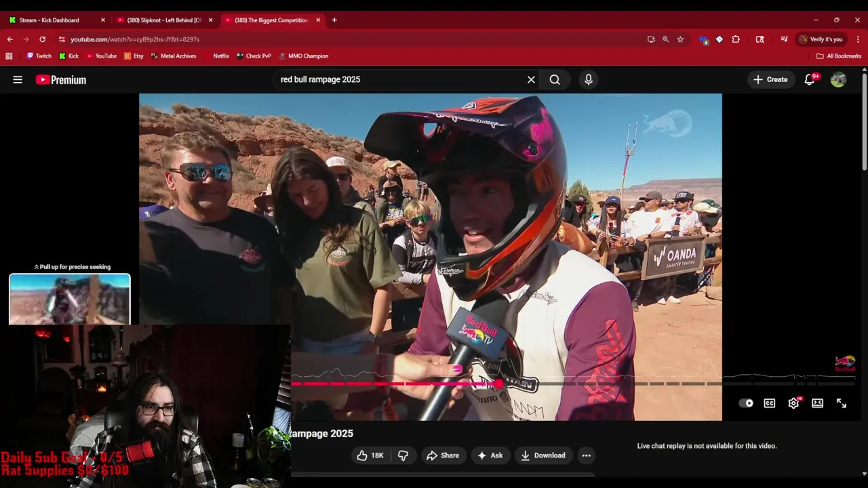Start voice search with microphone icon

tap(588, 79)
